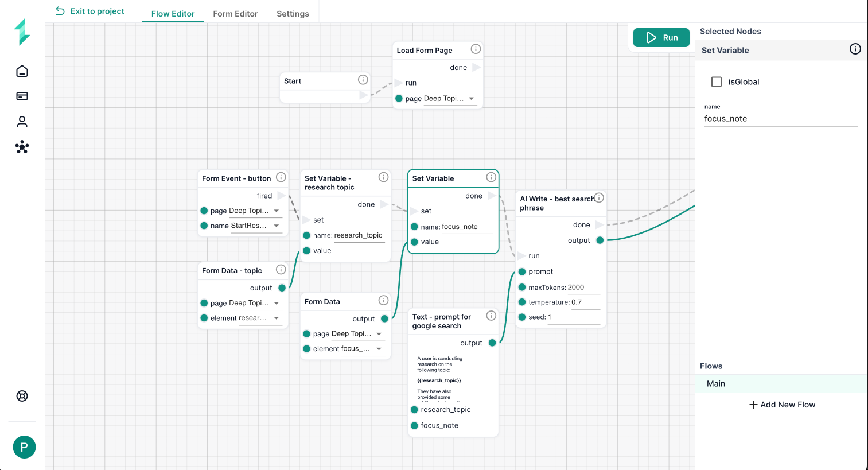Click the prompt port on AI Write node
Image resolution: width=868 pixels, height=470 pixels.
click(x=522, y=271)
